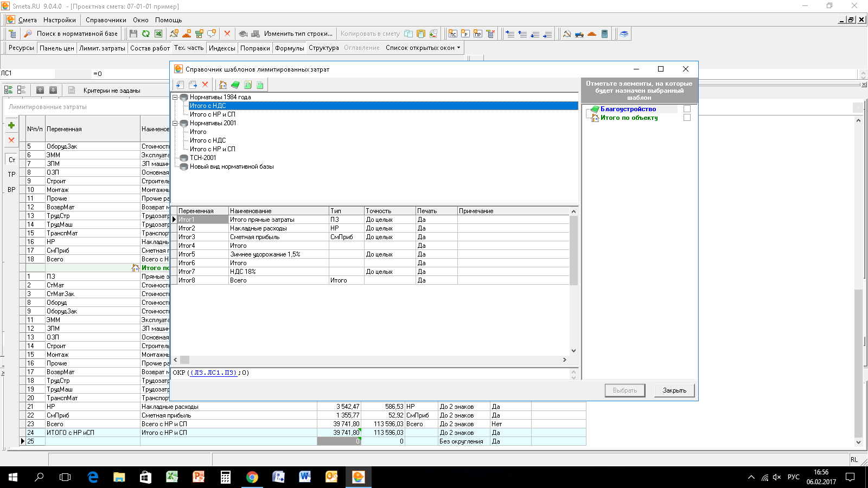Click the Excel export icon in toolbar
This screenshot has height=488, width=868.
point(158,34)
